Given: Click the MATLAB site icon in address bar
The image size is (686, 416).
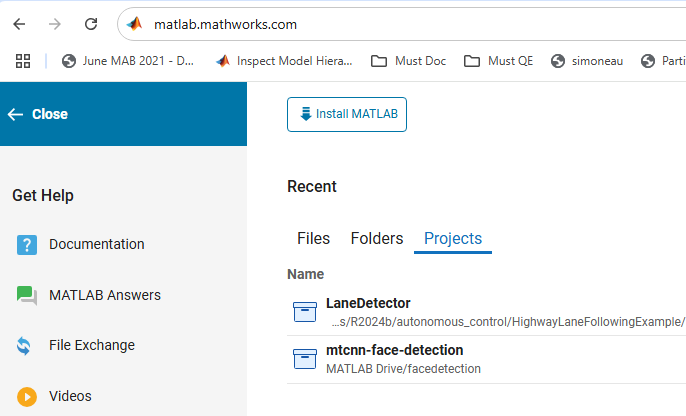Looking at the screenshot, I should pos(135,24).
